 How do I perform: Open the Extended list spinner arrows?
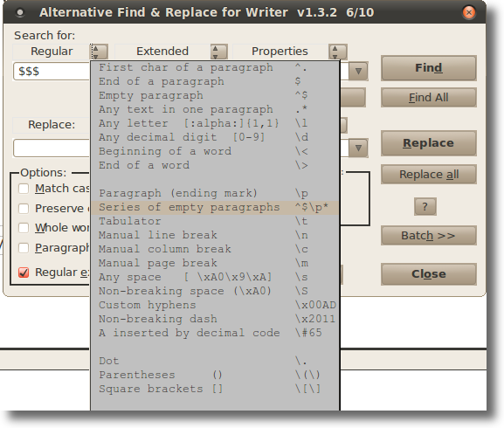219,52
